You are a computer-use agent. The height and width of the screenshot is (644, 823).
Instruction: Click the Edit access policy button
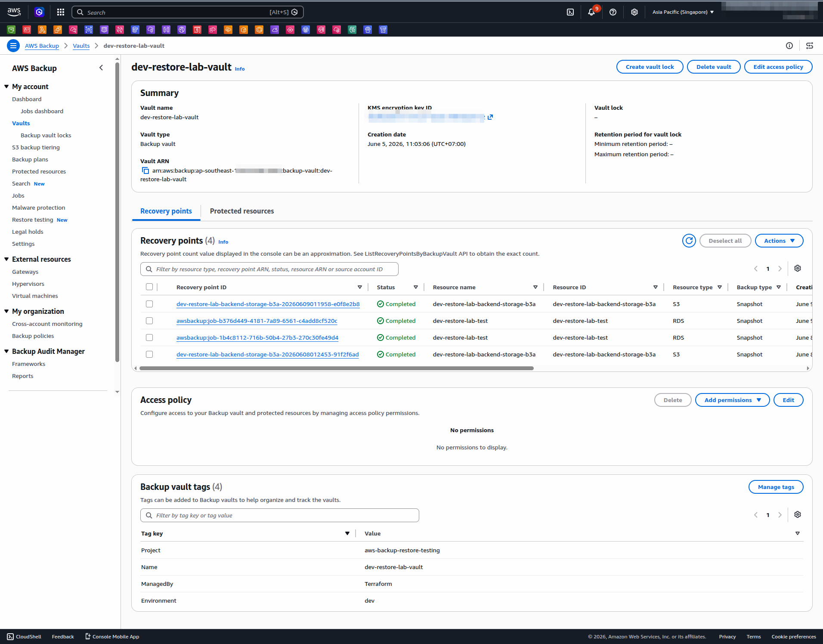coord(778,67)
